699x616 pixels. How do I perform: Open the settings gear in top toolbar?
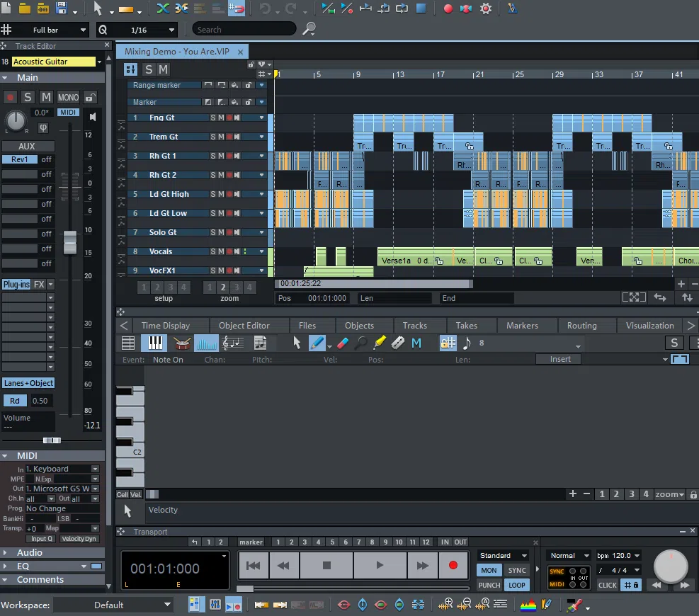(486, 8)
